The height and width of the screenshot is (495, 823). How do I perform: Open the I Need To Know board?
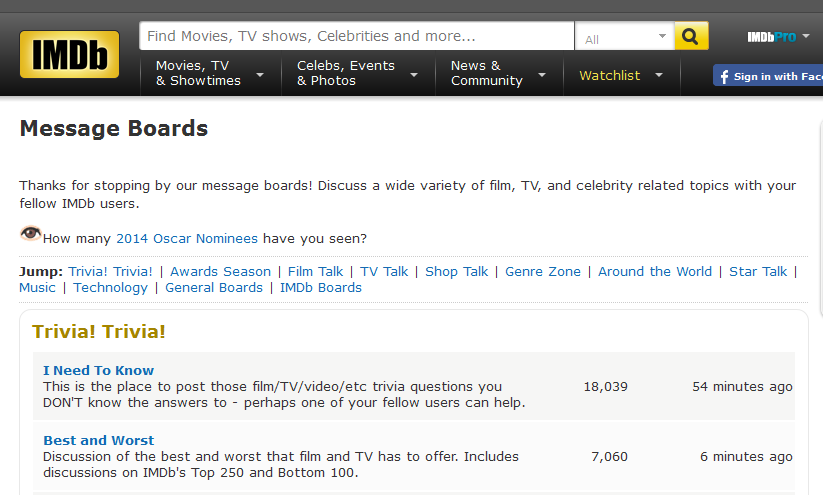click(x=98, y=370)
